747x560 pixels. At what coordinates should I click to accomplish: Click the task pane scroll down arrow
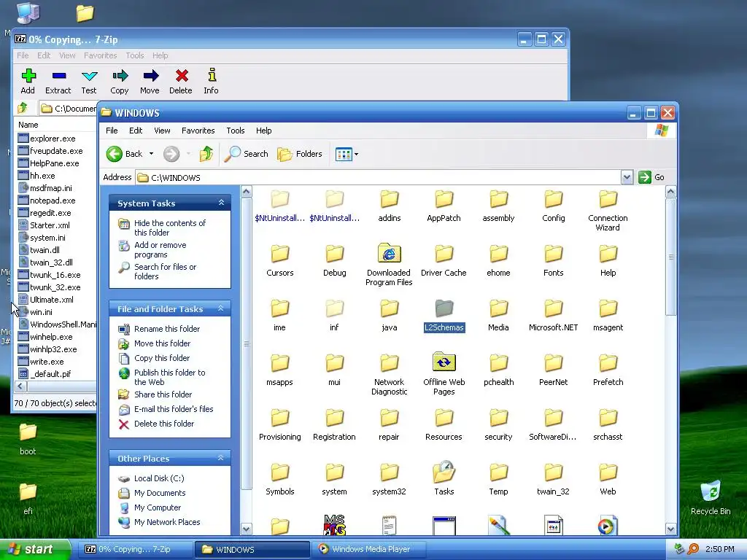click(247, 529)
